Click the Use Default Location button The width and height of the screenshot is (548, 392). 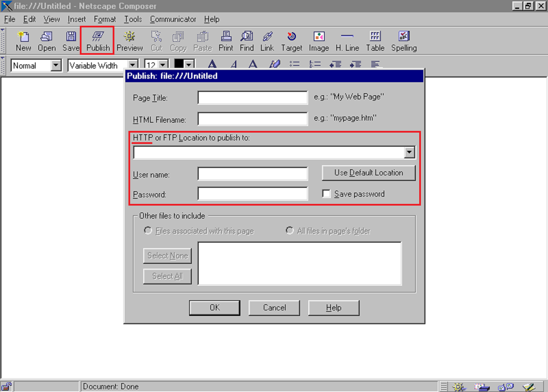click(369, 173)
